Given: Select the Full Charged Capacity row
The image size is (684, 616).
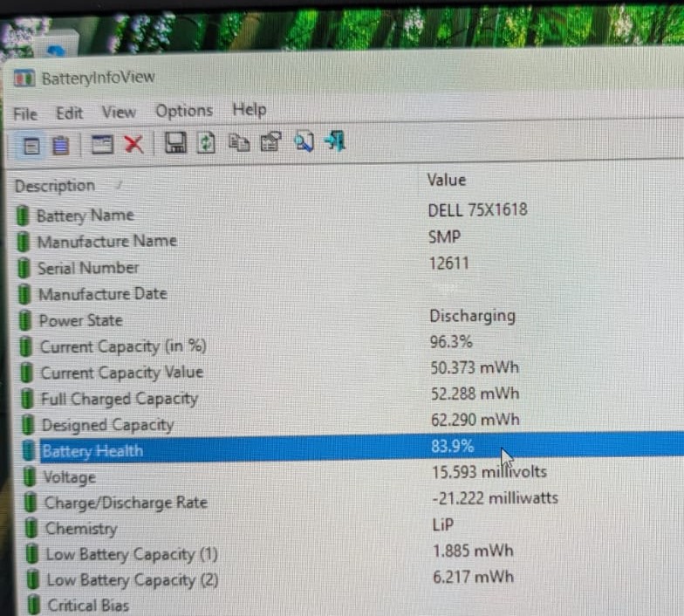Looking at the screenshot, I should tap(352, 396).
